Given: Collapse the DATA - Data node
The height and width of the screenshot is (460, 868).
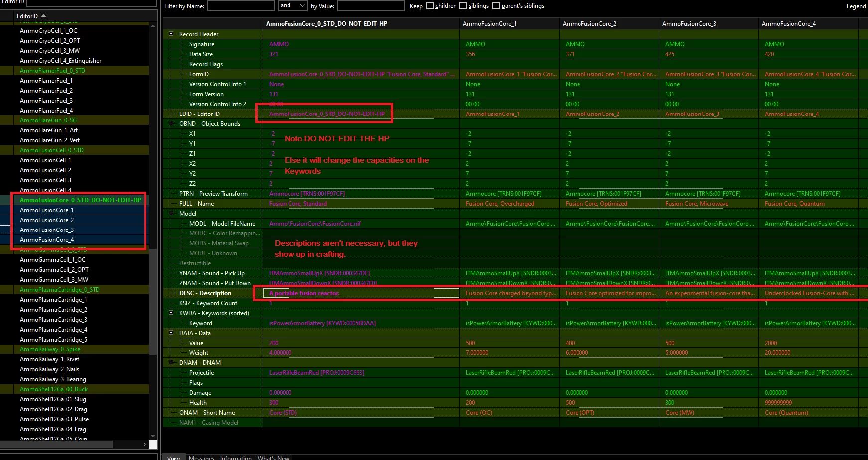Looking at the screenshot, I should click(x=171, y=333).
